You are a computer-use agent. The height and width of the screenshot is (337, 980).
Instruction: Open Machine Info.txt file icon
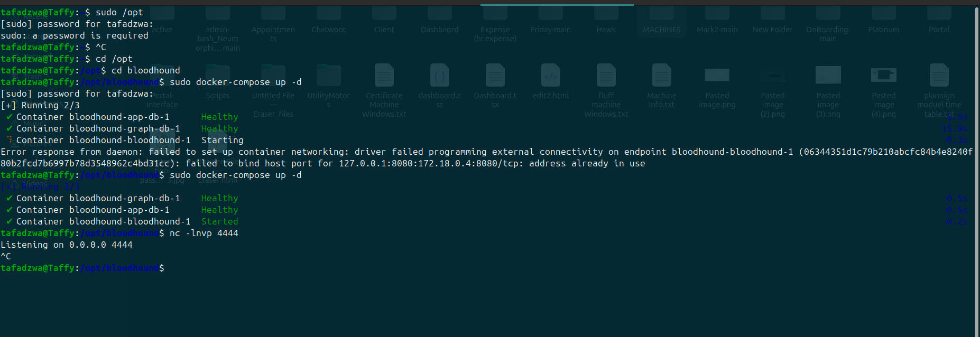(662, 75)
